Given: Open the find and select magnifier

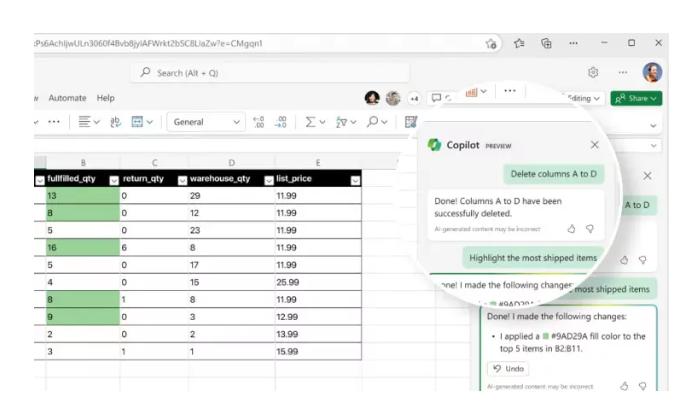Looking at the screenshot, I should 373,121.
